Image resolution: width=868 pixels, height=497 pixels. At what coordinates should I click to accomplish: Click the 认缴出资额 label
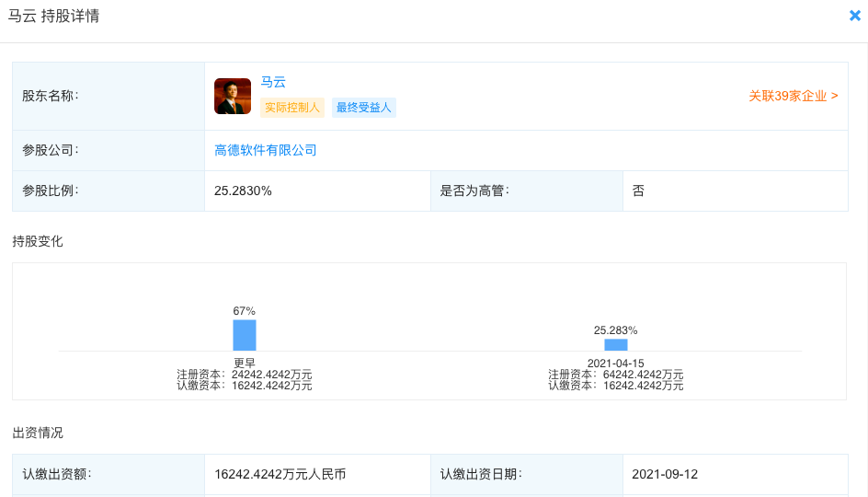tap(56, 474)
